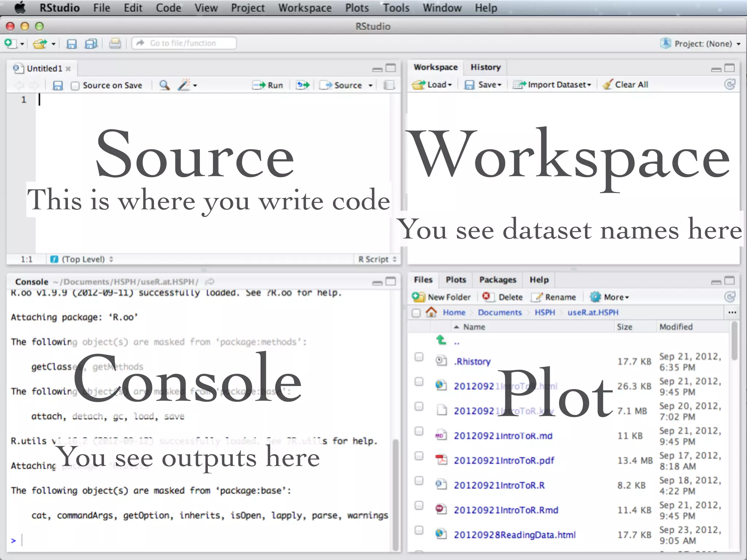
Task: Open the Save workspace dropdown
Action: 483,85
